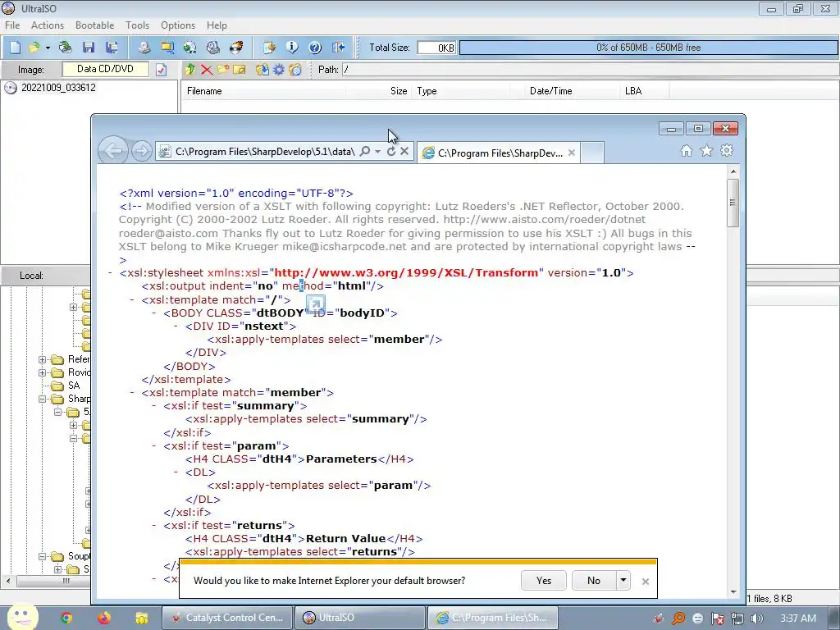Image resolution: width=840 pixels, height=630 pixels.
Task: Select the SA folder in Local tree
Action: pyautogui.click(x=73, y=386)
